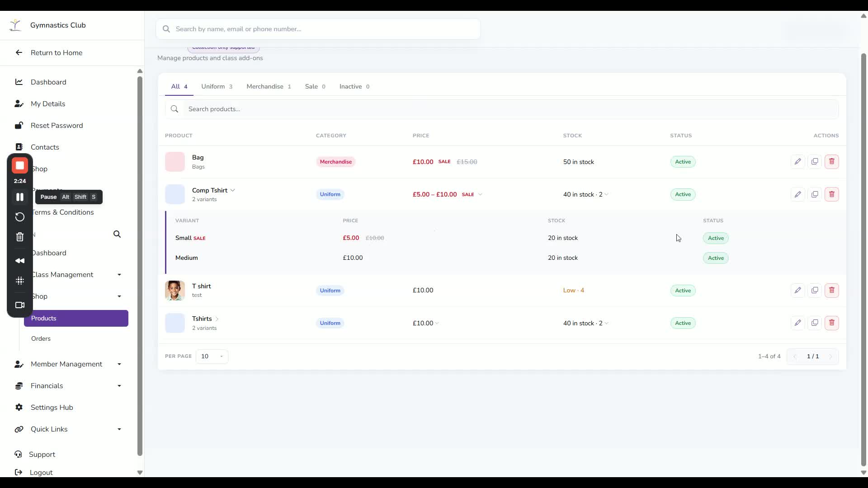Viewport: 868px width, 488px height.
Task: Stop the screen recording
Action: tap(20, 165)
